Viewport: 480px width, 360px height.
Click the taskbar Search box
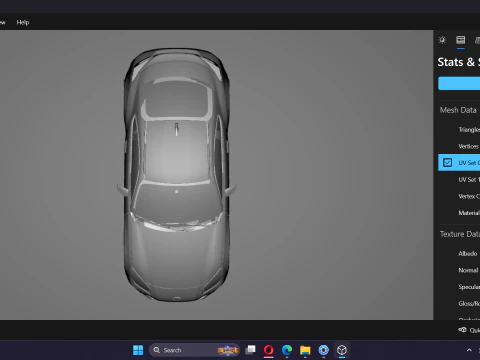tap(194, 350)
